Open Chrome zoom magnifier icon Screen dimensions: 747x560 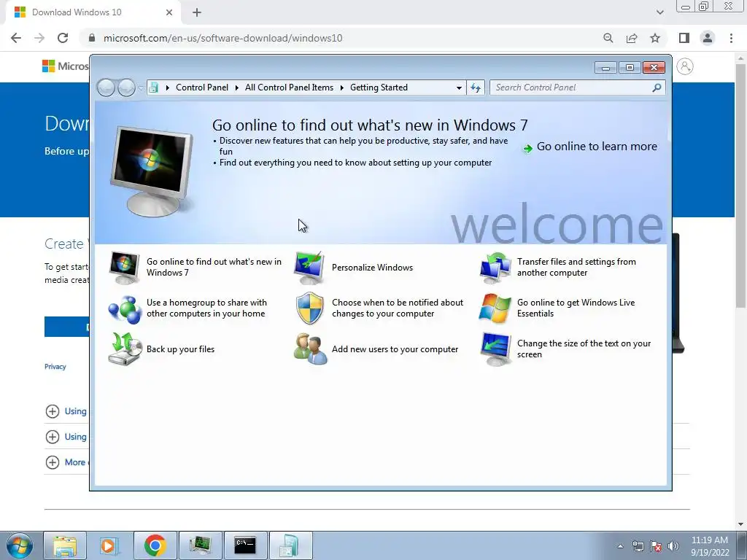pyautogui.click(x=608, y=38)
